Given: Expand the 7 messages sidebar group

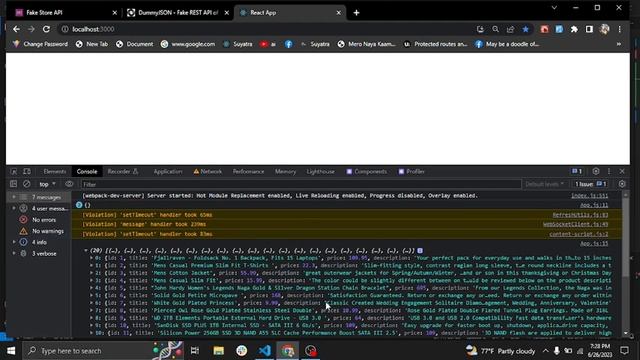Looking at the screenshot, I should click(x=14, y=197).
